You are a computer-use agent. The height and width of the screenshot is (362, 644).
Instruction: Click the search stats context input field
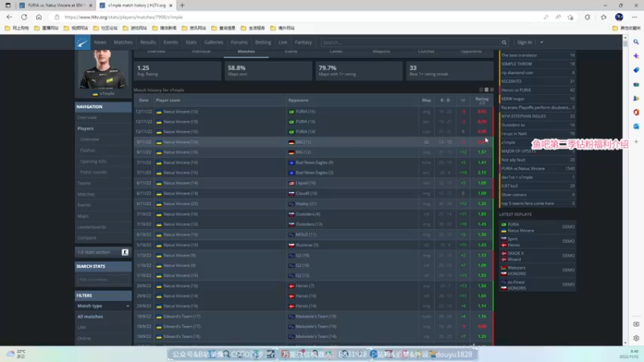click(x=103, y=279)
